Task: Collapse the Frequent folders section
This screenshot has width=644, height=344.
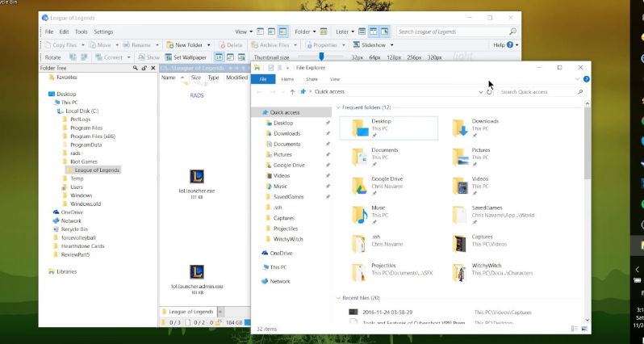Action: tap(338, 107)
